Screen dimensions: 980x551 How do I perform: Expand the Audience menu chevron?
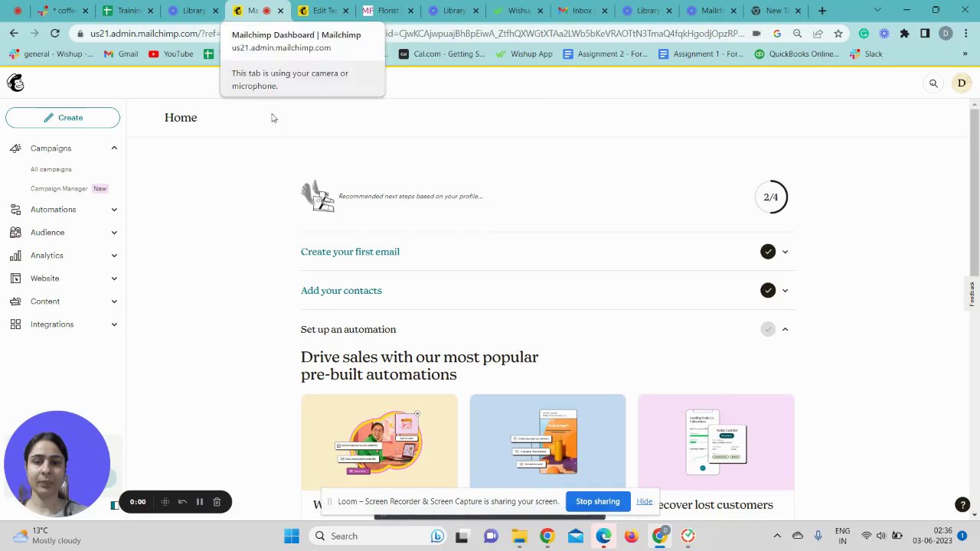click(114, 233)
